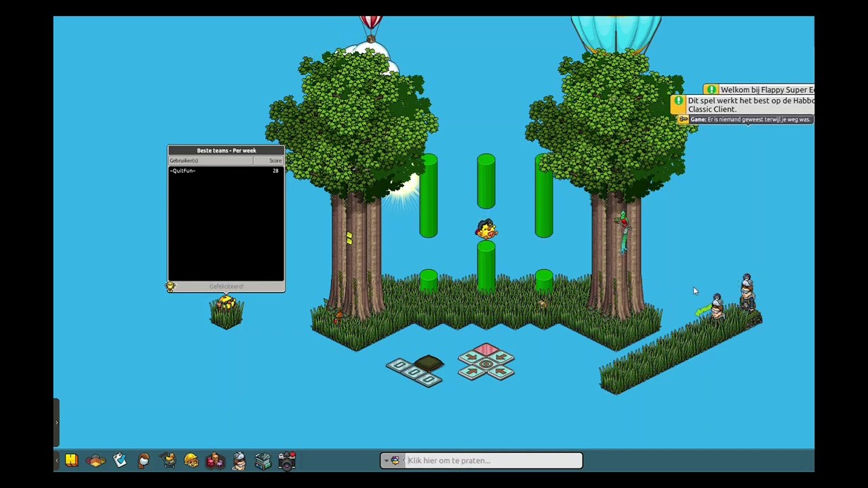Click the upper avatar on the grass strip
Viewport: 868px width, 488px height.
[x=747, y=291]
